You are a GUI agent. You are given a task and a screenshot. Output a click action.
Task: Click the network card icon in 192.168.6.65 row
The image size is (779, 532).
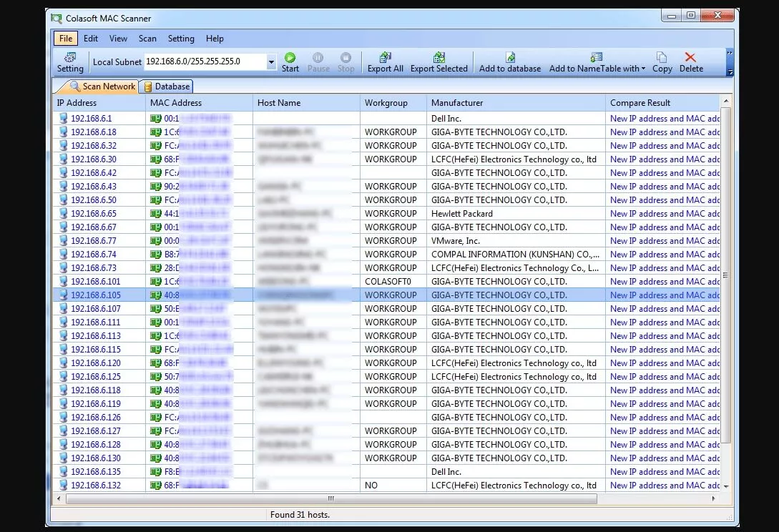pos(155,214)
